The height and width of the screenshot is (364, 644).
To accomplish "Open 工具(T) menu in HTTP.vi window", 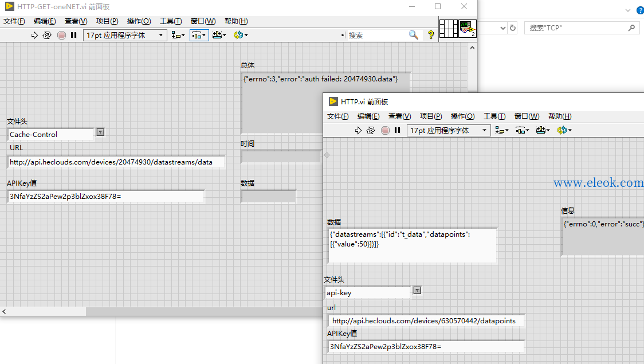I will [x=494, y=116].
